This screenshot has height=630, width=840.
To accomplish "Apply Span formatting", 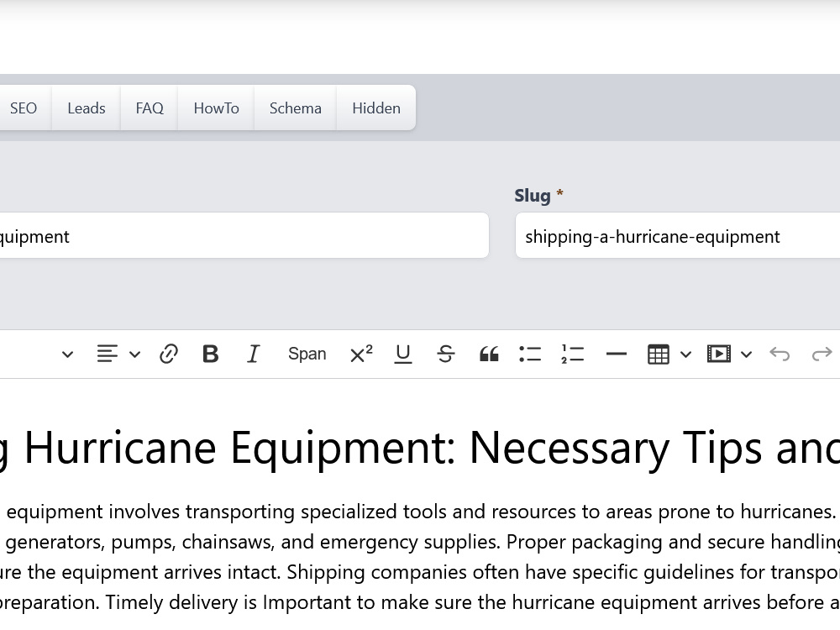I will click(x=307, y=354).
